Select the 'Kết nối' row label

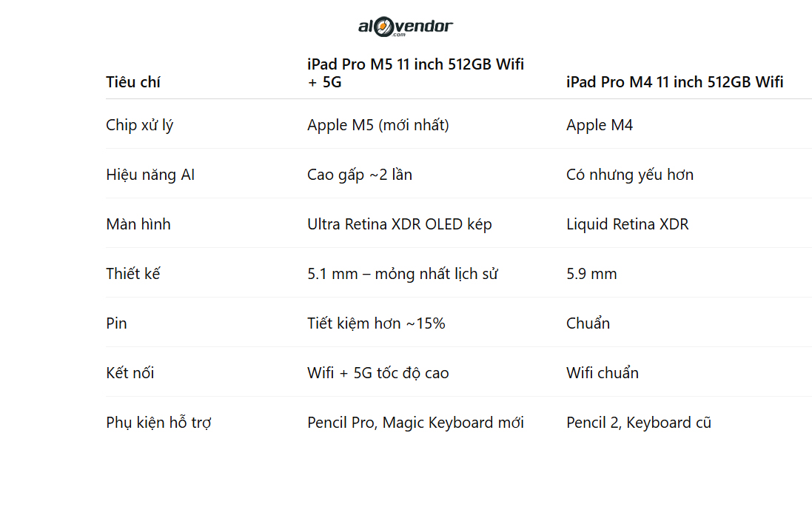click(x=130, y=373)
